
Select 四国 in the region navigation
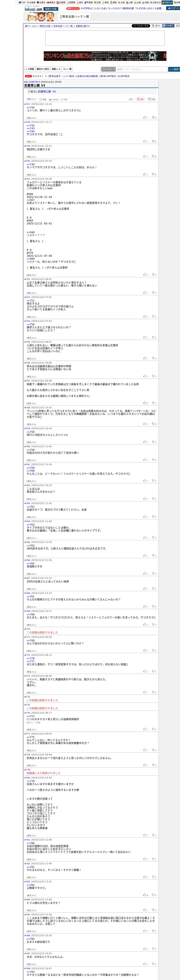pos(145,2)
